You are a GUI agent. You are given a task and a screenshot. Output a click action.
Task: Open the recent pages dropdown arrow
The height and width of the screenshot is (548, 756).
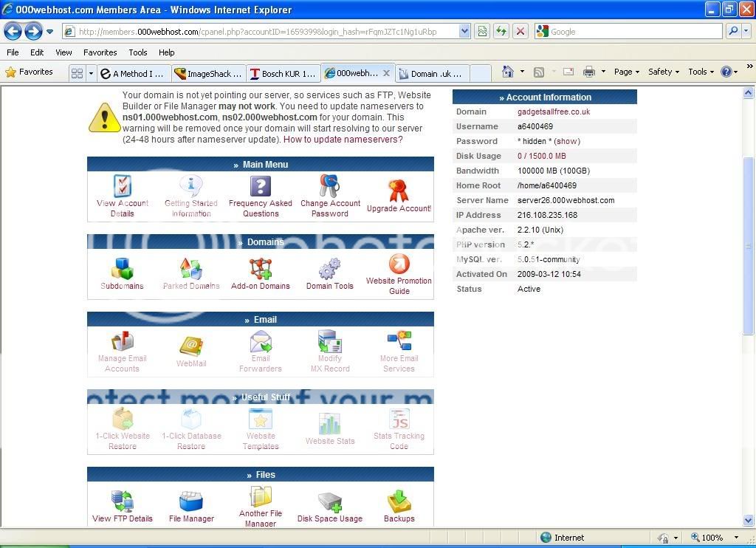pos(49,32)
